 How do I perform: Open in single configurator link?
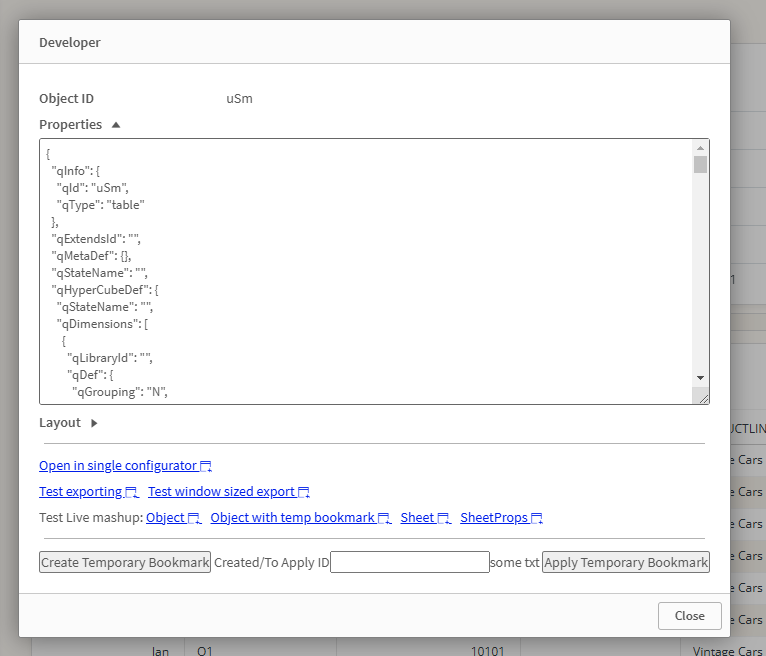click(x=125, y=466)
